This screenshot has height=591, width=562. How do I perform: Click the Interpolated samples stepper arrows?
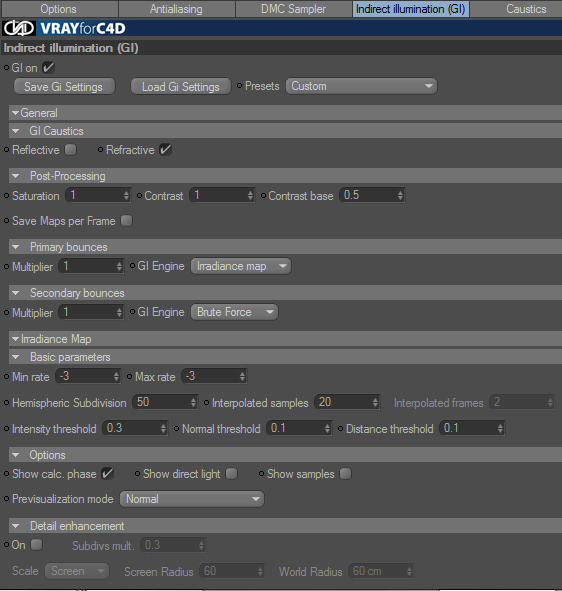375,402
